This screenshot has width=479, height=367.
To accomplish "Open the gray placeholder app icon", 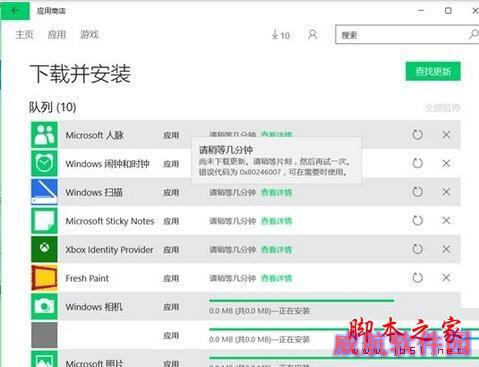I will [44, 335].
